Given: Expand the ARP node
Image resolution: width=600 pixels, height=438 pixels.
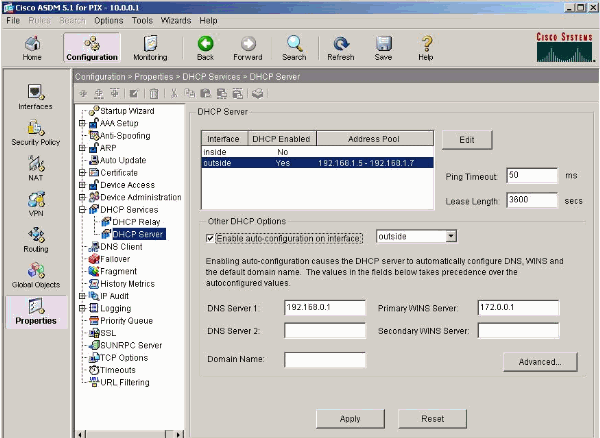Looking at the screenshot, I should pyautogui.click(x=82, y=148).
